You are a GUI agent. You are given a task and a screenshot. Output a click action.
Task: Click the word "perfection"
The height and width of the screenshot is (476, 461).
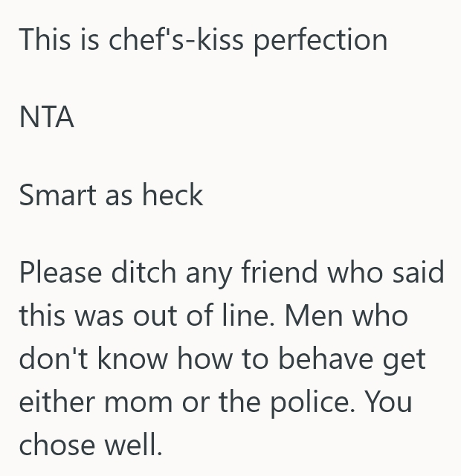(x=320, y=39)
